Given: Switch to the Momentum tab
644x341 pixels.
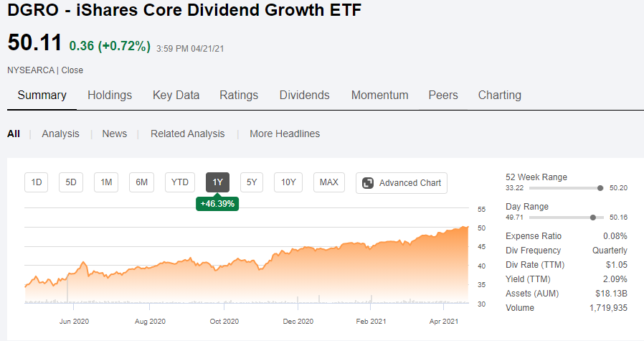Looking at the screenshot, I should pos(379,95).
